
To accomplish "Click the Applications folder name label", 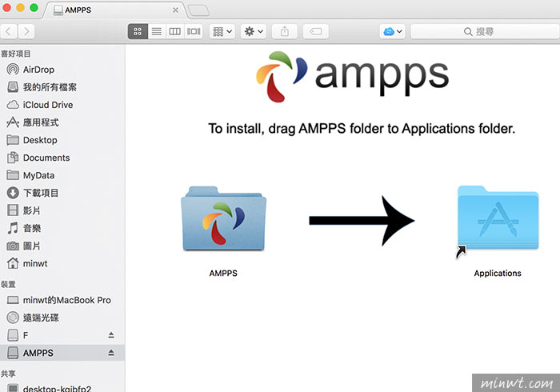I will [498, 273].
